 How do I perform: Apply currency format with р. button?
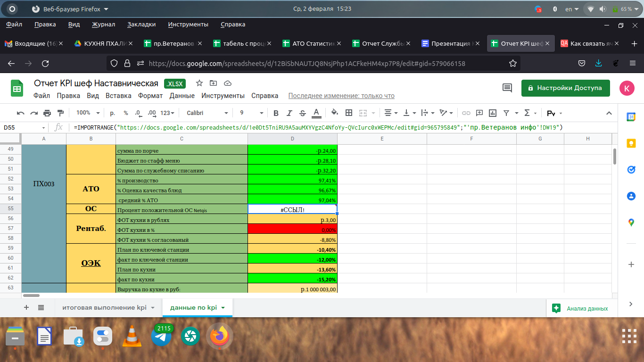(x=112, y=113)
